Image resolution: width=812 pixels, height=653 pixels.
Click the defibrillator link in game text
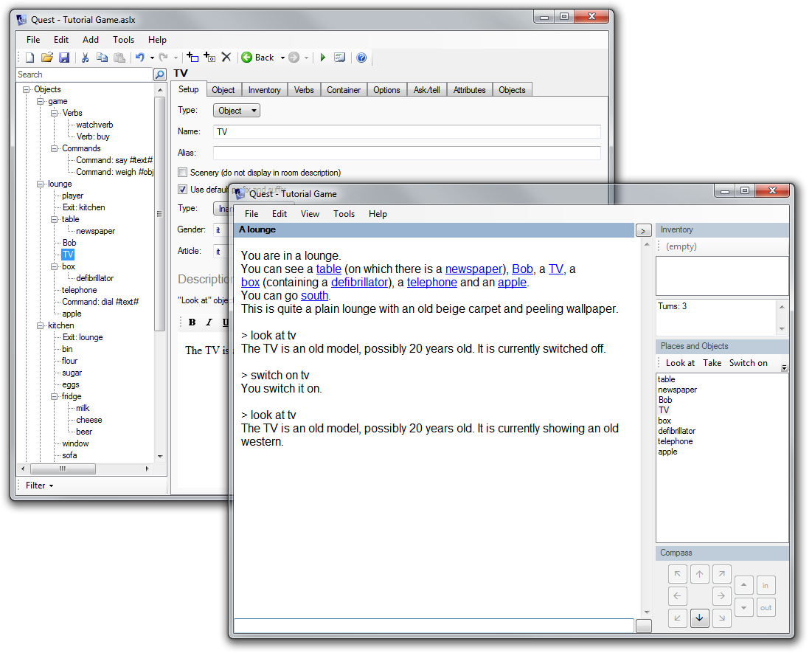click(x=359, y=283)
